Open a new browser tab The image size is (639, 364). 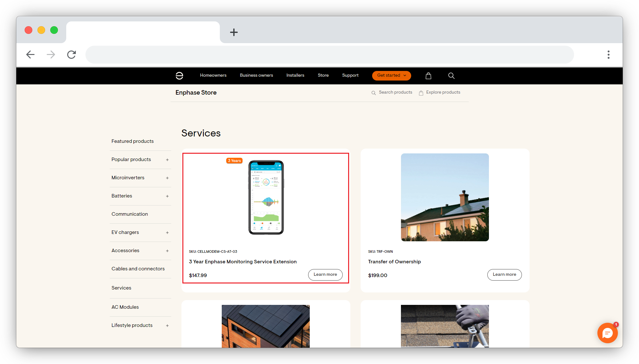coord(234,32)
